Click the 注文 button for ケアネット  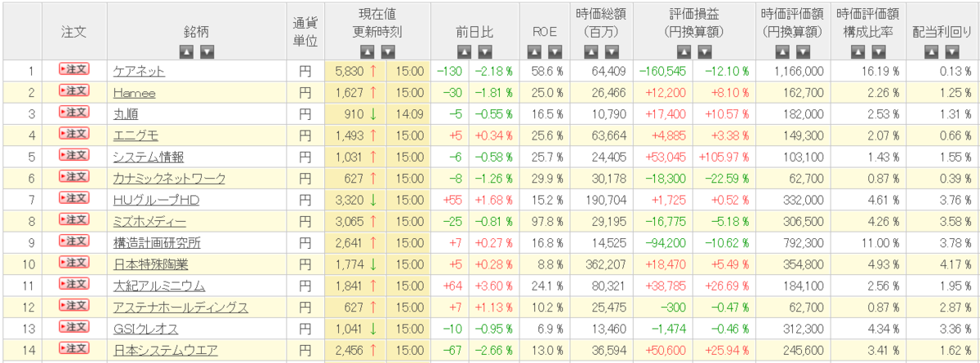tap(73, 70)
